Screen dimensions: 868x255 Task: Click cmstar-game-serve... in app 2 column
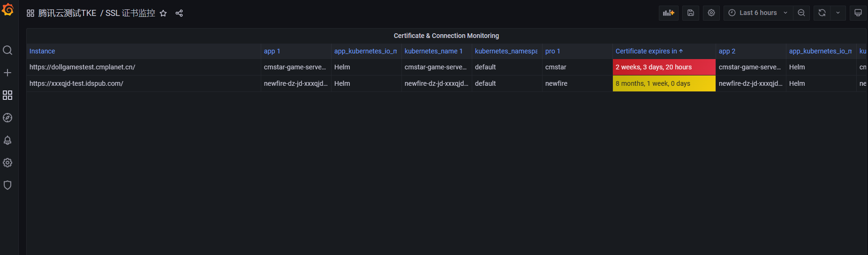point(751,67)
